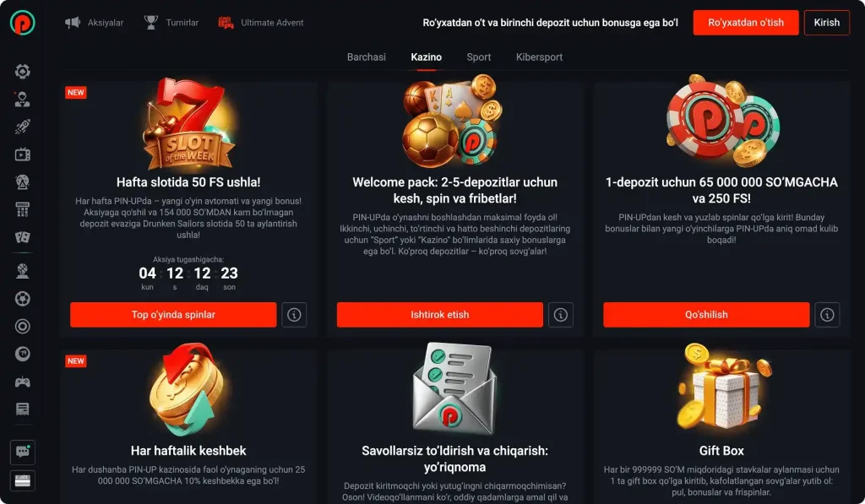The image size is (865, 504).
Task: Show info for 1-depozit bonus promotion
Action: tap(827, 315)
